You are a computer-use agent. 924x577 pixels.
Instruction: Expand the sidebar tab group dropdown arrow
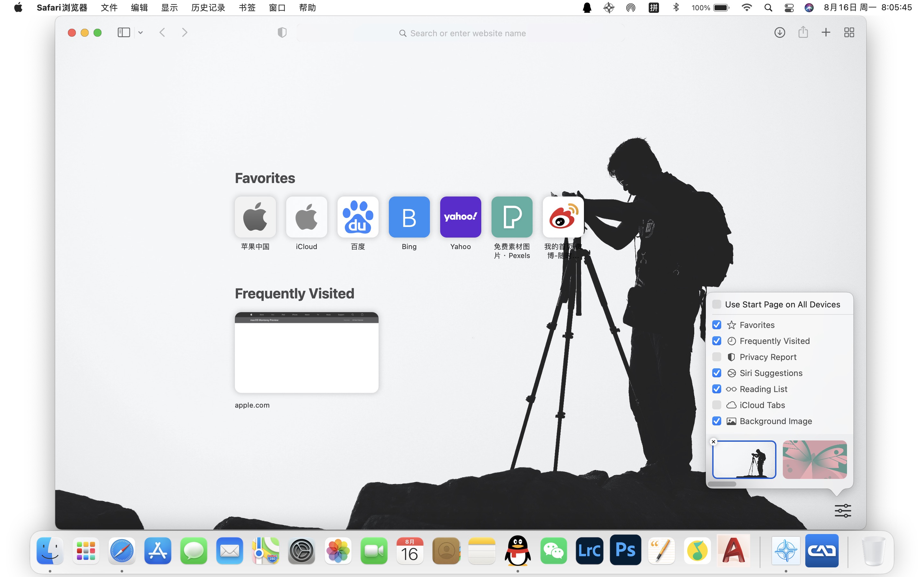tap(141, 33)
